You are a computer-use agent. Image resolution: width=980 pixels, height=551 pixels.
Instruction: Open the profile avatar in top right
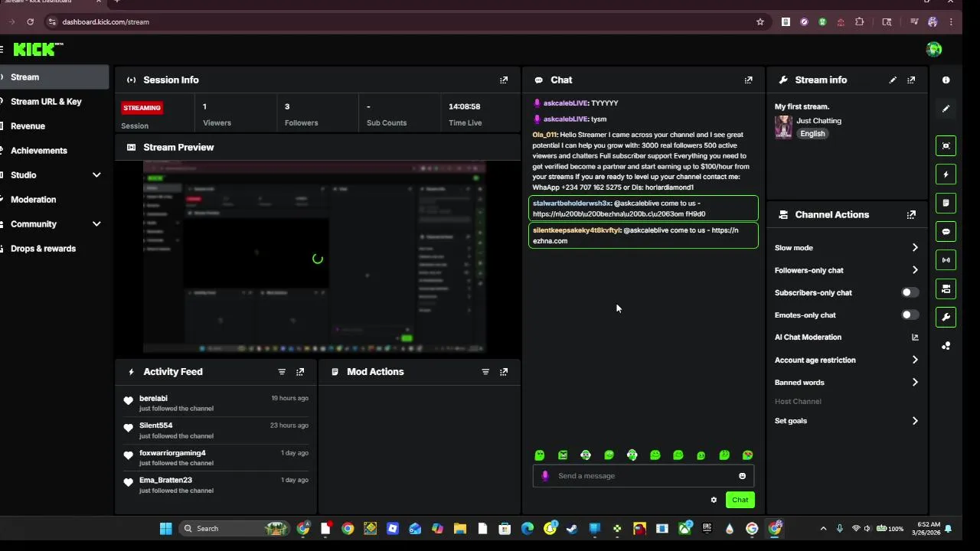point(934,50)
